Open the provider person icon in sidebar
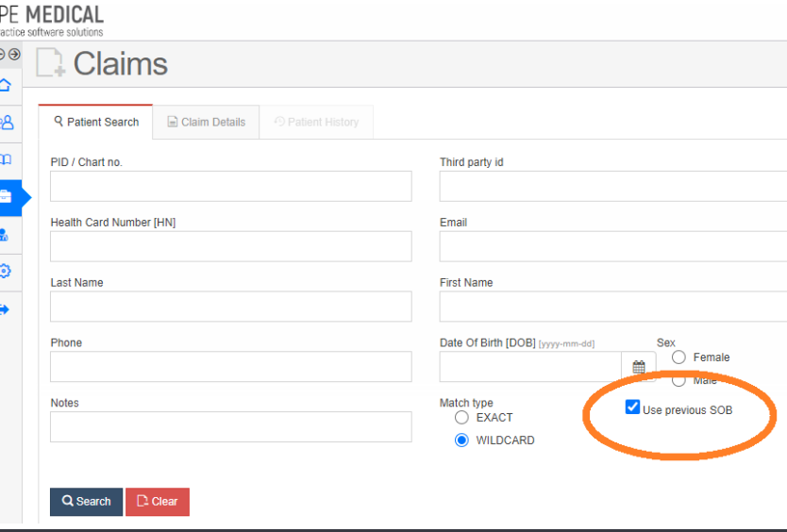 4,234
